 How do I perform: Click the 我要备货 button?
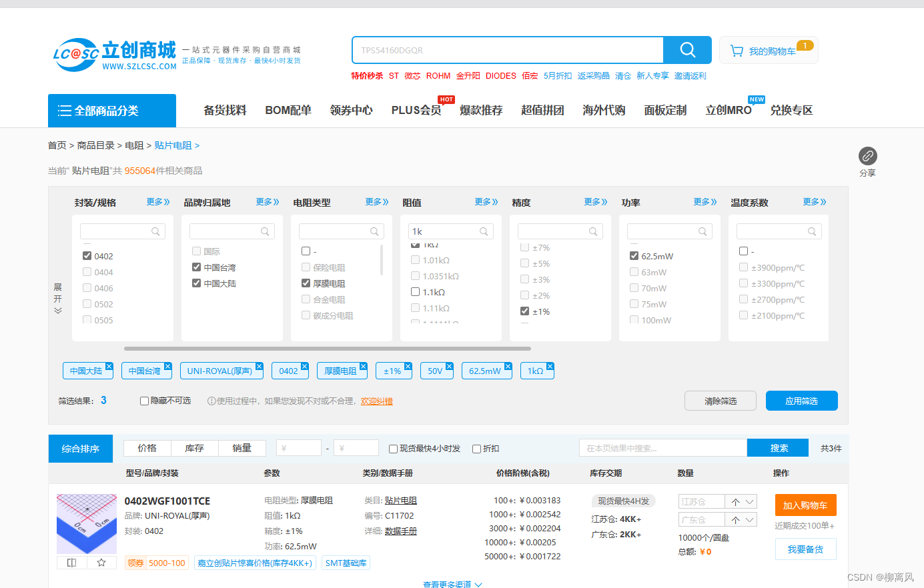[x=805, y=549]
